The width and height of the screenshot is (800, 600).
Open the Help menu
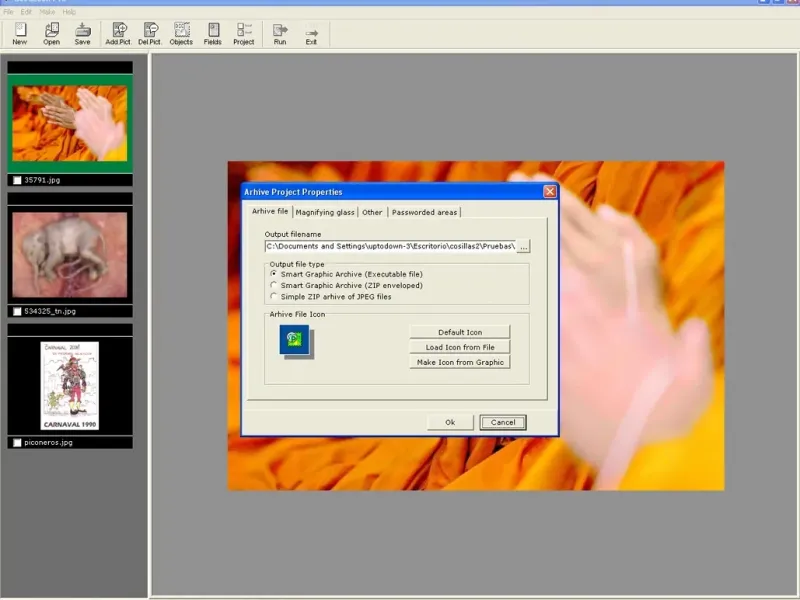point(69,12)
